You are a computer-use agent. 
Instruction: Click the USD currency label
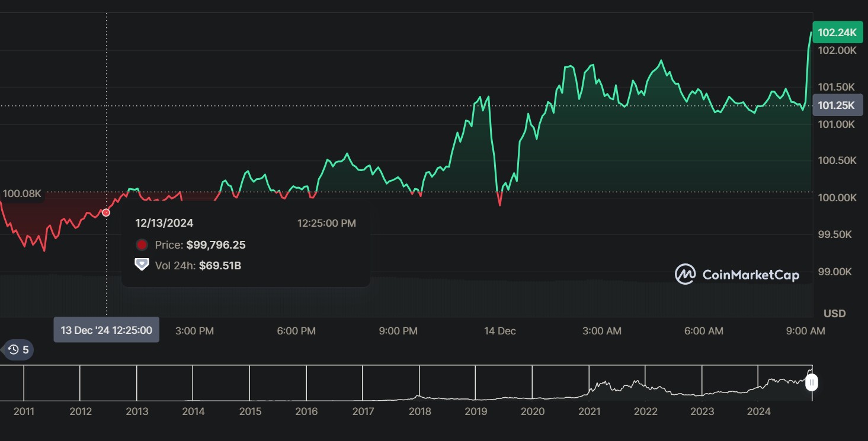834,313
